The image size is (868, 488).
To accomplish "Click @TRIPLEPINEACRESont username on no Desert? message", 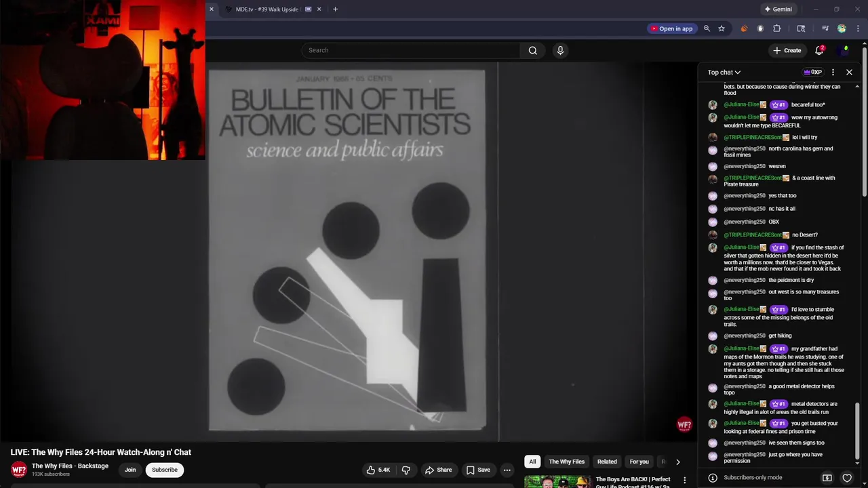I will [753, 235].
